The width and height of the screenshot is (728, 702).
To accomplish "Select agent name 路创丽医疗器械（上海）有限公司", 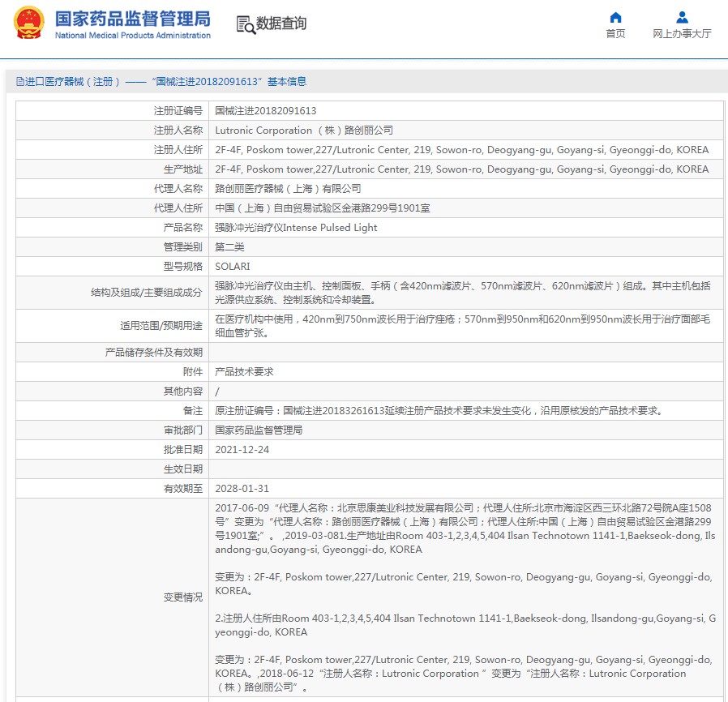I will [x=288, y=189].
